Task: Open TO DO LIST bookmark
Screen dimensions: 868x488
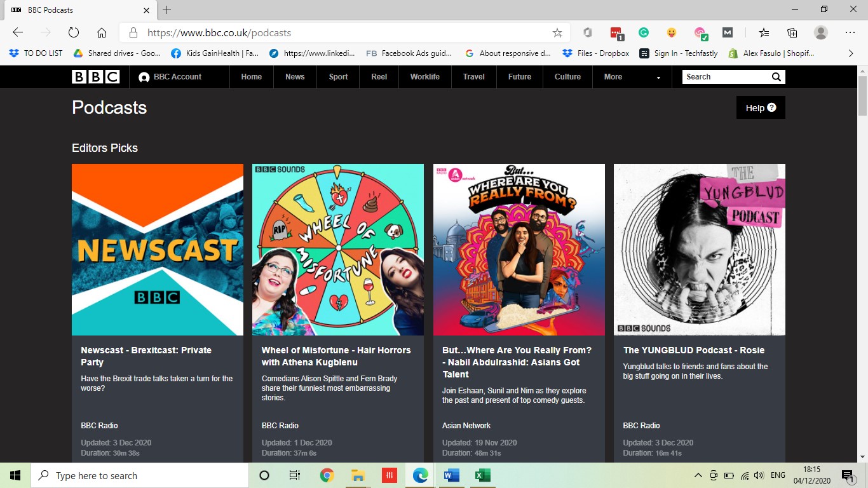Action: (x=36, y=53)
